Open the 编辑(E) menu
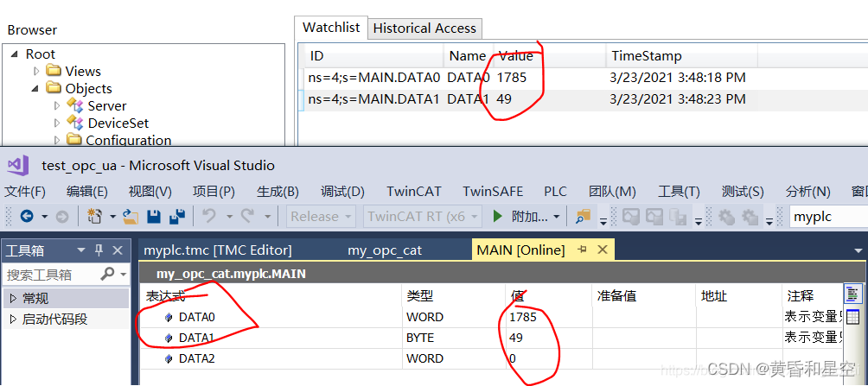The image size is (868, 386). pos(87,192)
